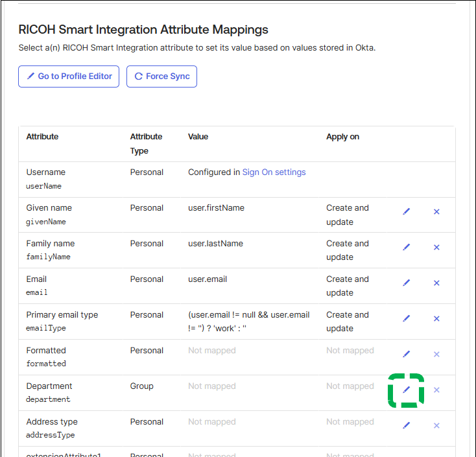Open the Go to Profile Editor button
Screen dimensions: 476x457
click(x=69, y=76)
